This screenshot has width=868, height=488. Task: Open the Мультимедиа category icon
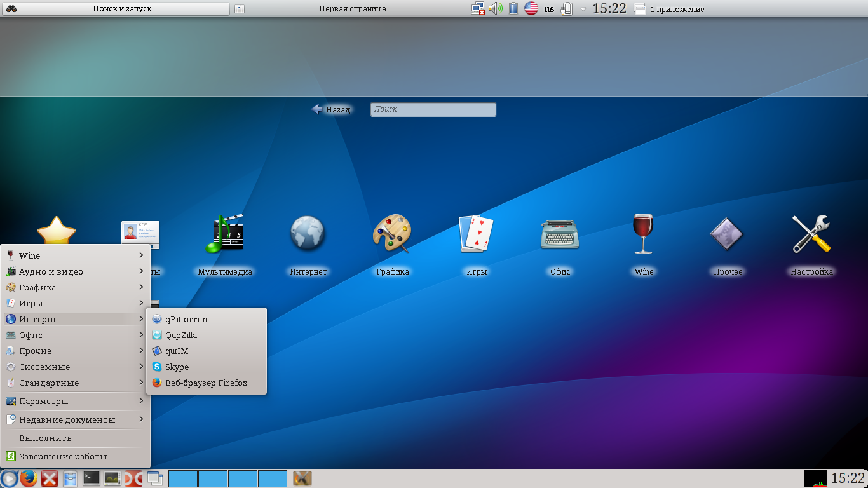coord(224,234)
